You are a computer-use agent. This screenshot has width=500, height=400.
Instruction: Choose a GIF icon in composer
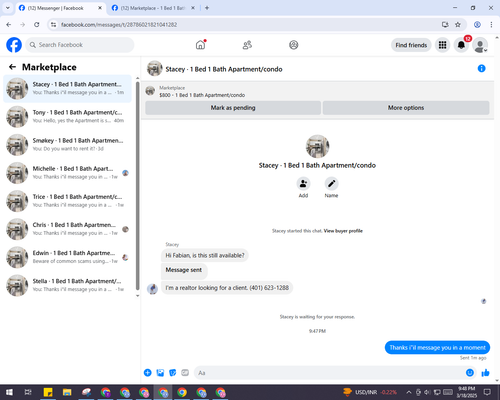point(185,373)
